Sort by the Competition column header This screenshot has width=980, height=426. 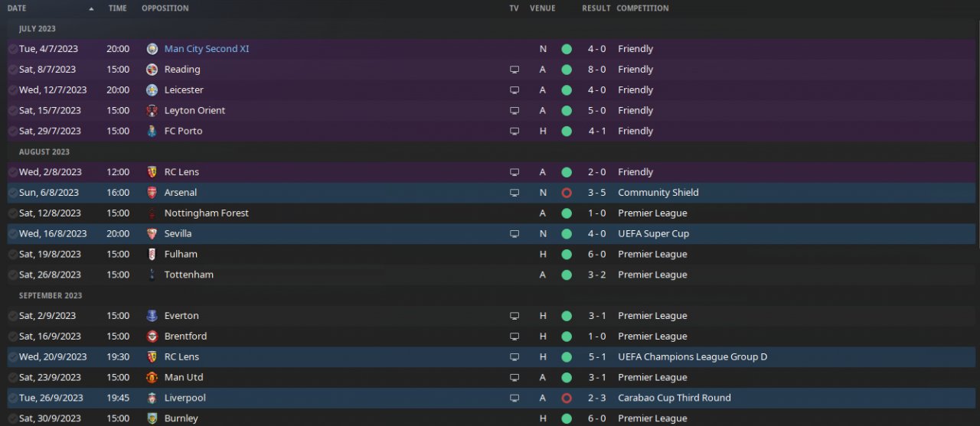point(642,8)
